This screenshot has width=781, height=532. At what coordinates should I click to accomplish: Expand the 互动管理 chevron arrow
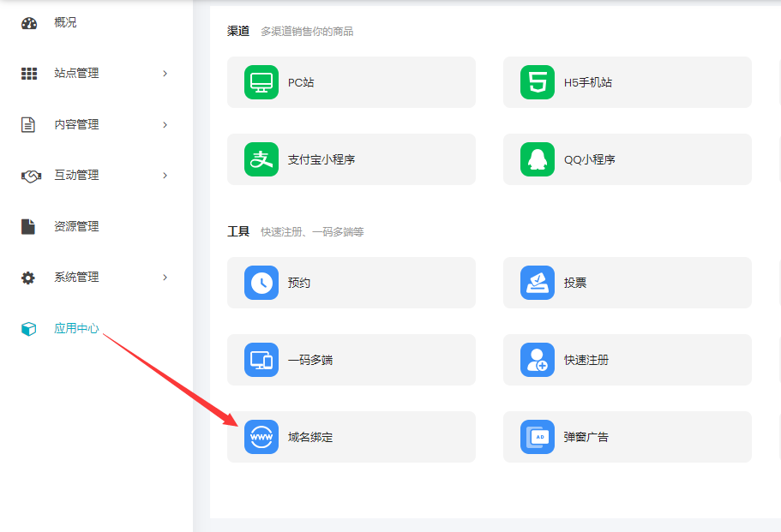[165, 176]
